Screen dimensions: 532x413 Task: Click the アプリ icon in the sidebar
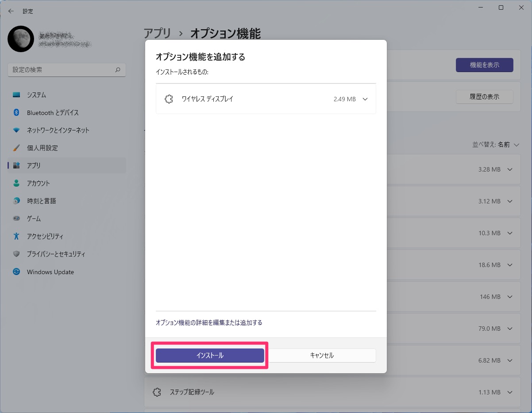(x=16, y=165)
